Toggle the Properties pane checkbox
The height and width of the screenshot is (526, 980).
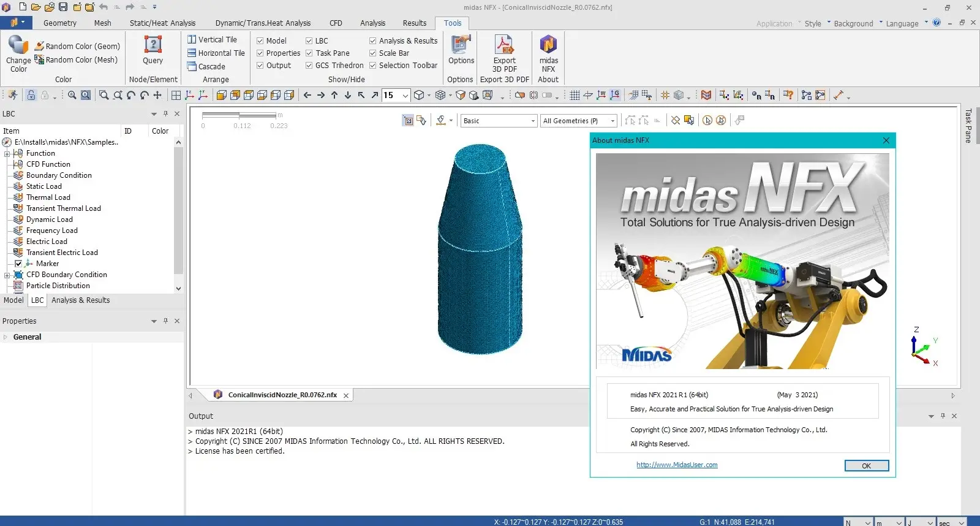pyautogui.click(x=260, y=53)
